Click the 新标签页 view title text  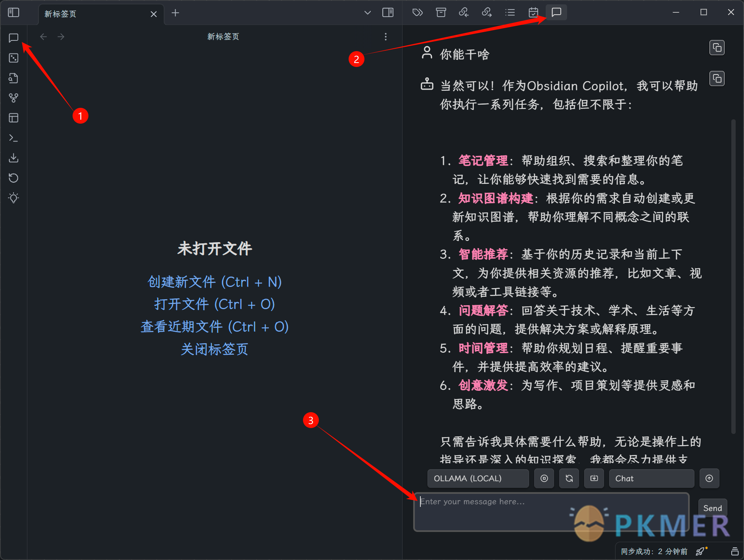(x=223, y=36)
